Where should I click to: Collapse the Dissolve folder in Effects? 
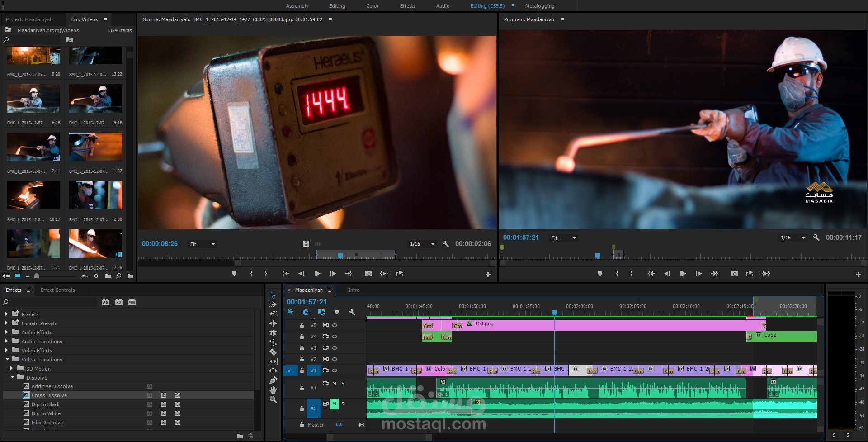[x=12, y=377]
